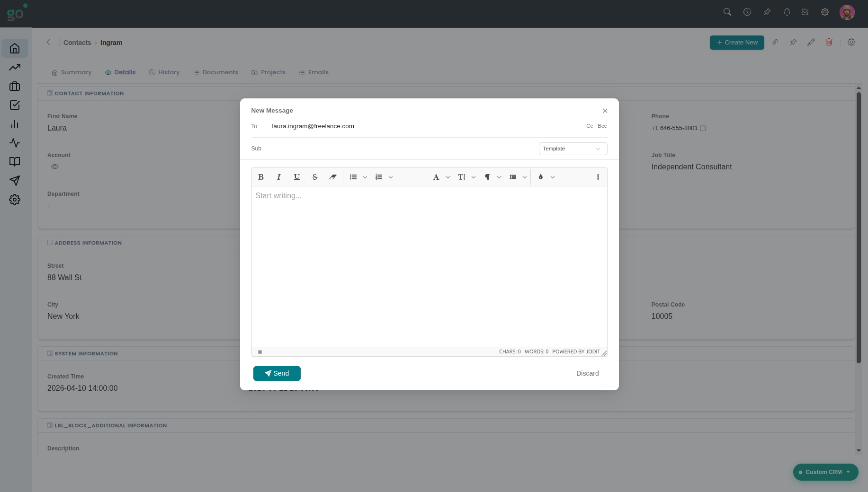Open briefcase icon in sidebar

click(x=15, y=86)
